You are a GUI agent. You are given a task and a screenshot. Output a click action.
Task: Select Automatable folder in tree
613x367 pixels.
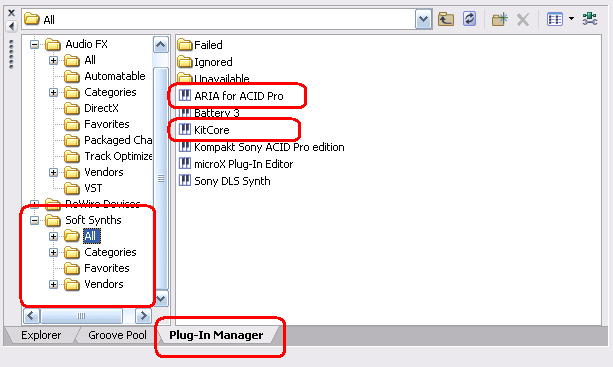coord(115,76)
